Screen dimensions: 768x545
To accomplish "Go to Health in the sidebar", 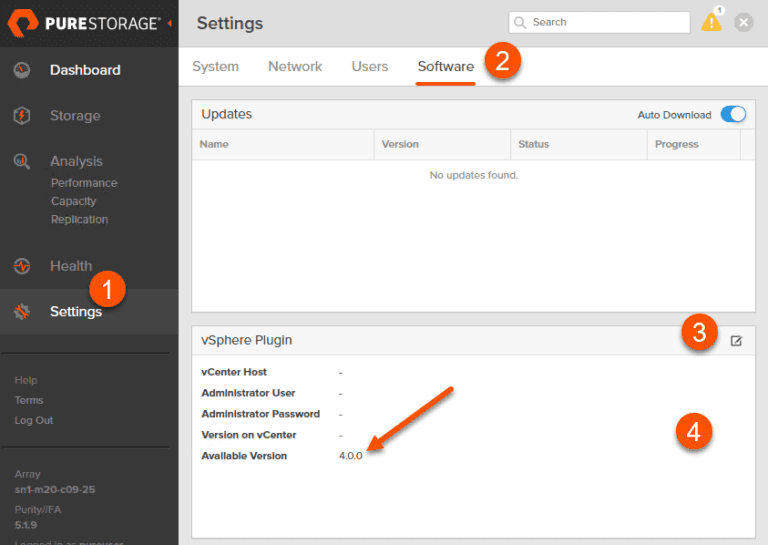I will pos(71,266).
